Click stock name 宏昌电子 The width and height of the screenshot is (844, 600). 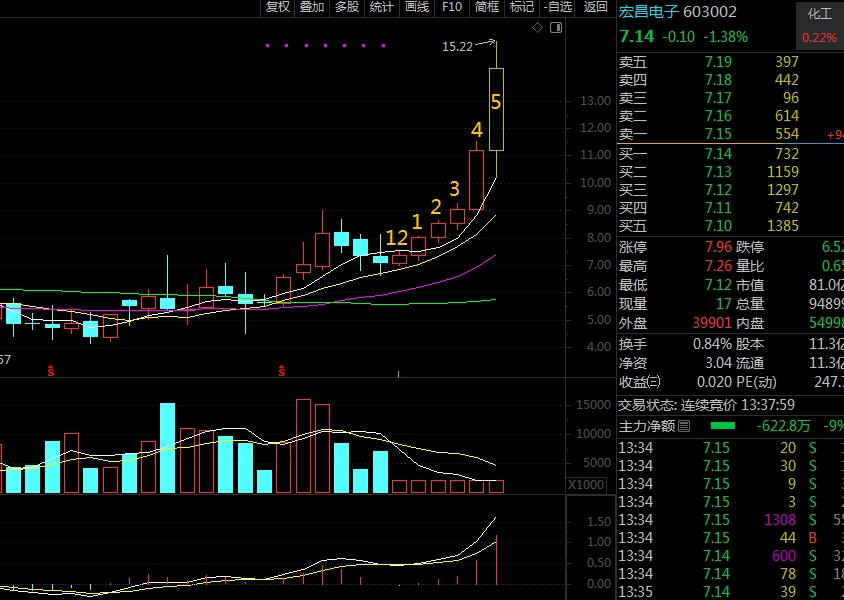click(649, 12)
